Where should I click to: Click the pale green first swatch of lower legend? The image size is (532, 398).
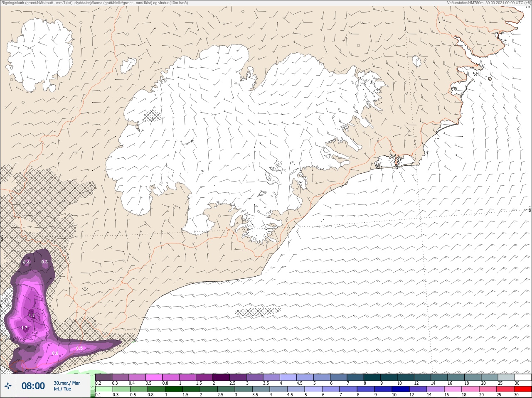pos(103,389)
